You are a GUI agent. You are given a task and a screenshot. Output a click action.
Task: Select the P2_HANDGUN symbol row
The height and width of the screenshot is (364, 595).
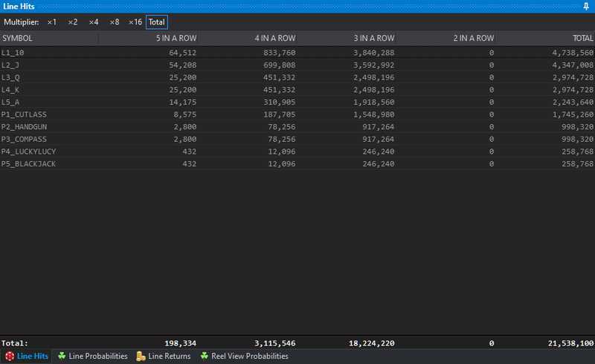pyautogui.click(x=297, y=126)
